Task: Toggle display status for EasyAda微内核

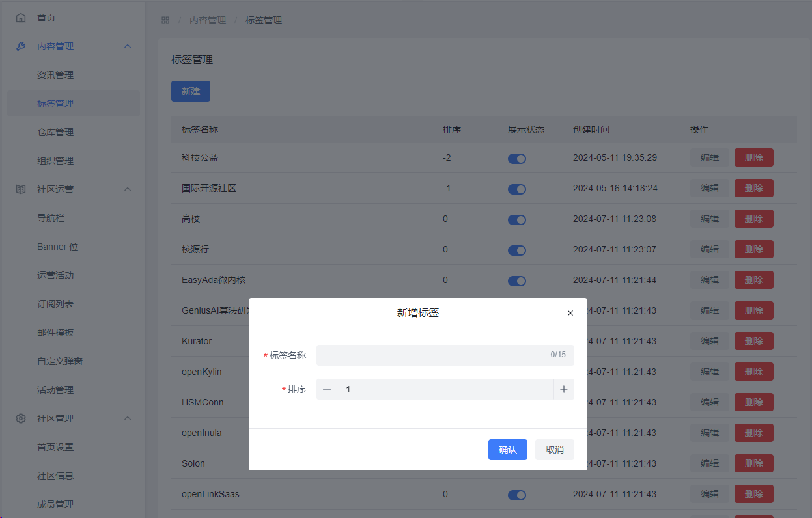Action: 517,281
